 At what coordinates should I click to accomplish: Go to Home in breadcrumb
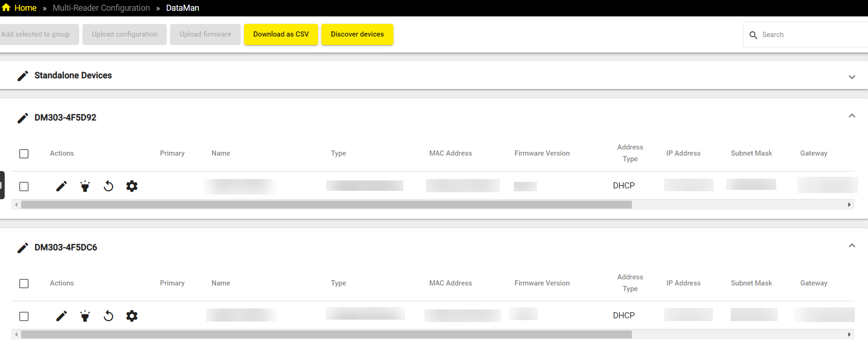tap(25, 8)
